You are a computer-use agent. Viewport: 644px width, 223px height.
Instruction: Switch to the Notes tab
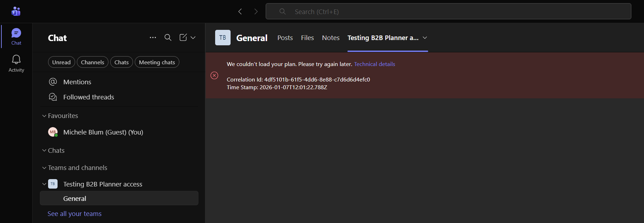click(331, 38)
